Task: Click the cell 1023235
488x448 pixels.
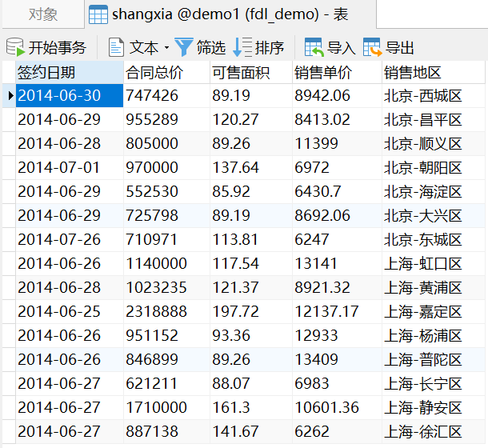Action: click(167, 287)
